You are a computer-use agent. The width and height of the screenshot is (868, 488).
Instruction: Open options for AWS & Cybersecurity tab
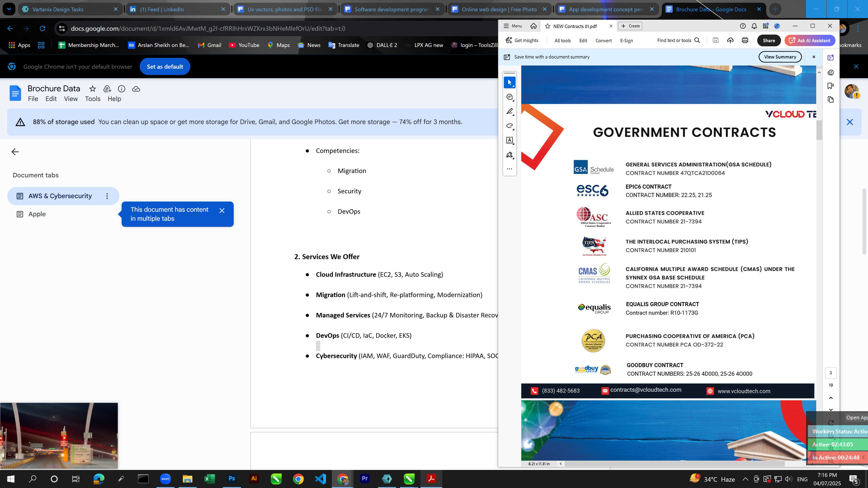point(107,196)
